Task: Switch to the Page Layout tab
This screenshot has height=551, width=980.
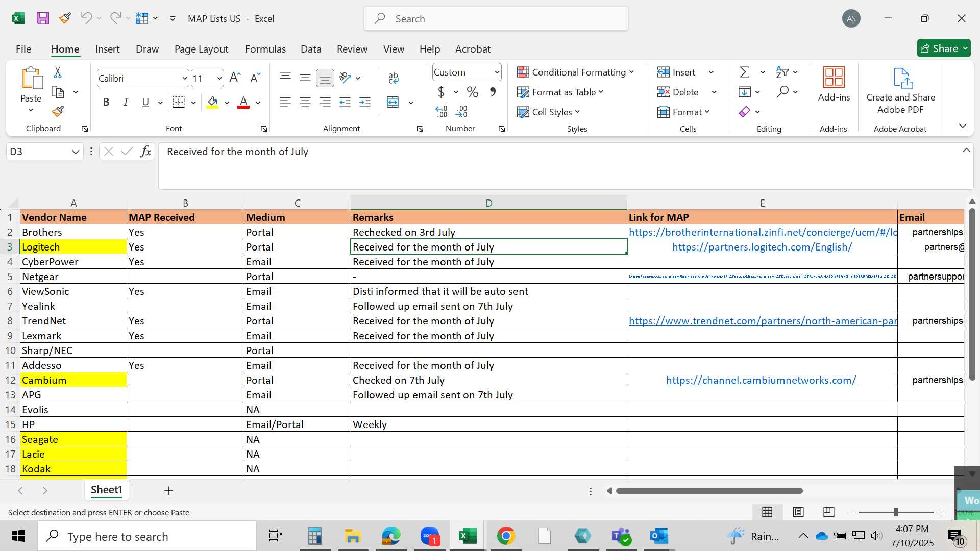Action: (x=201, y=49)
